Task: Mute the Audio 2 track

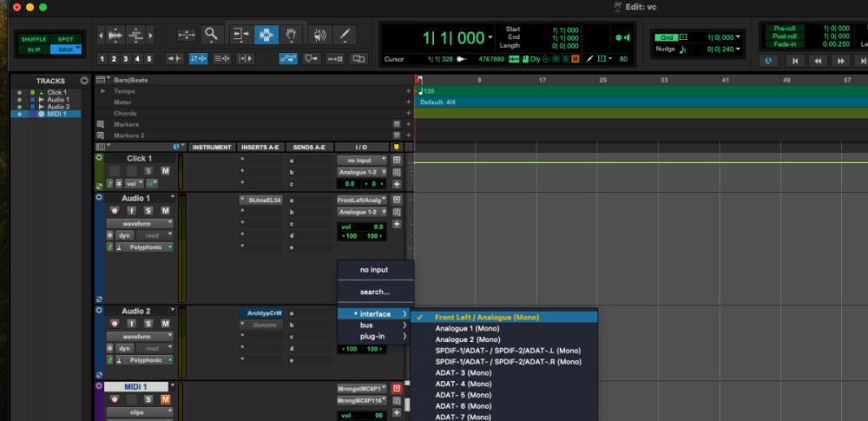Action: click(165, 323)
